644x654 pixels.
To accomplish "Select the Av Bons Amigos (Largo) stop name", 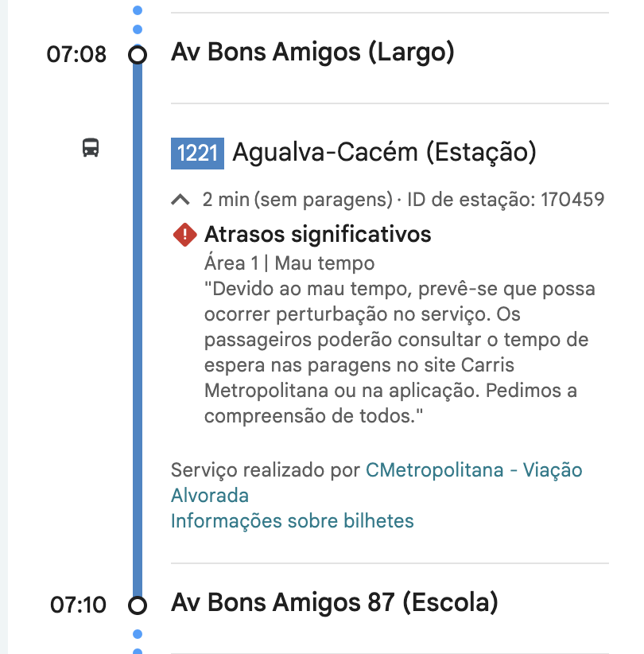I will pos(312,53).
